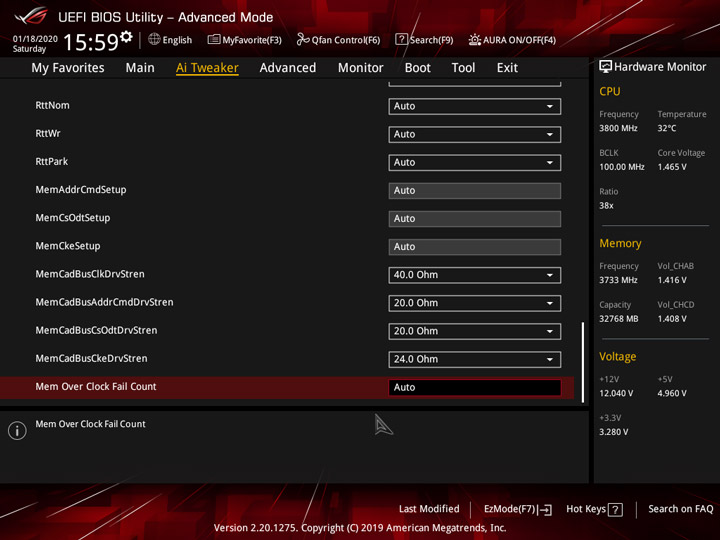
Task: Expand the MemCadBusAddrCmdDrvStren dropdown
Action: coord(474,303)
